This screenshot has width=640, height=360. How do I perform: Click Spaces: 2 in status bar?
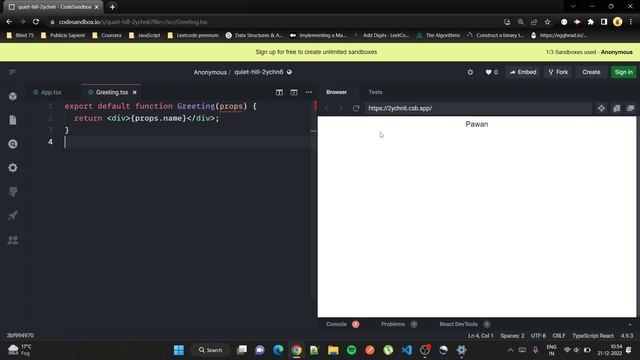click(512, 336)
